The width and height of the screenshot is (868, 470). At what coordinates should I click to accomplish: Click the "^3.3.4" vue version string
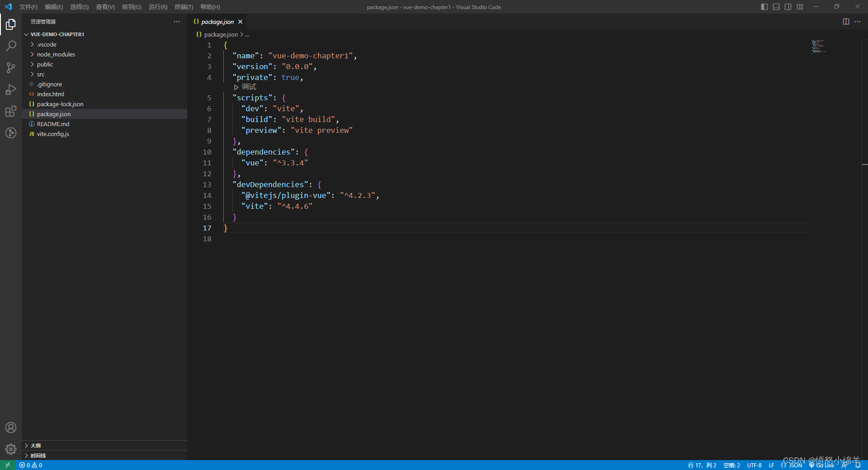[290, 163]
